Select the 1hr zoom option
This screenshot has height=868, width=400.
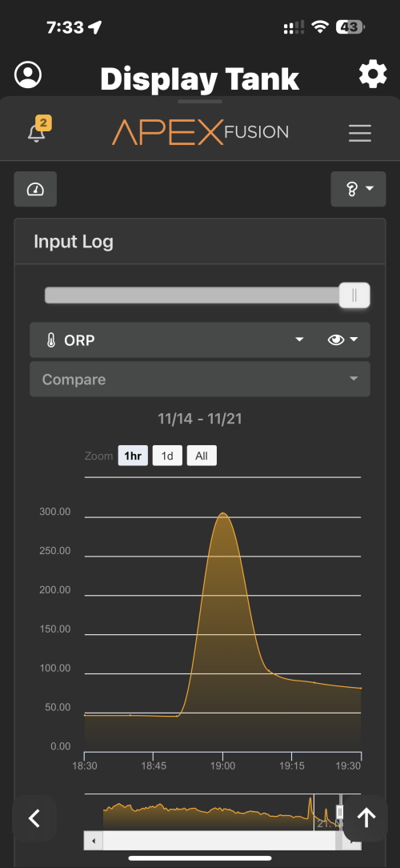[133, 456]
